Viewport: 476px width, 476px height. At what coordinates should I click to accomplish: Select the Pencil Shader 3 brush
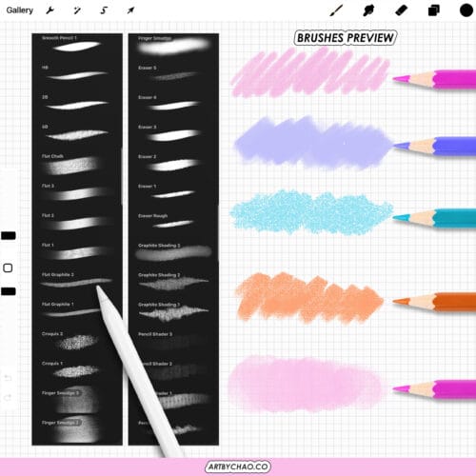(173, 340)
